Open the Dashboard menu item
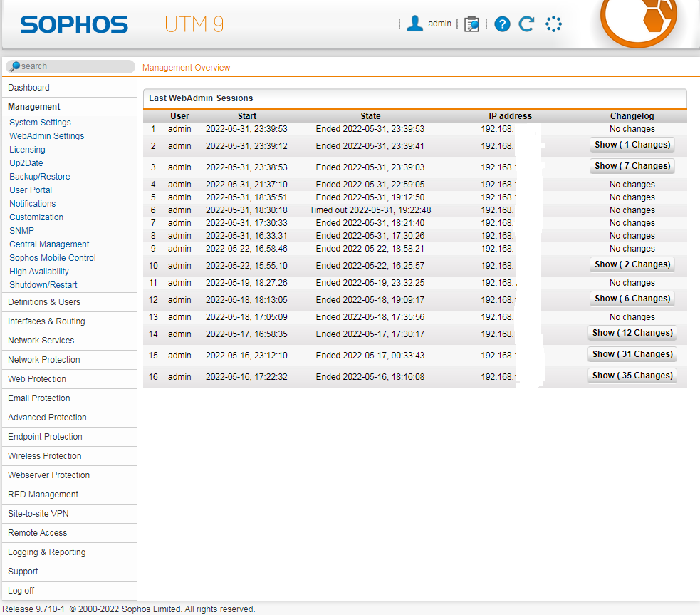Image resolution: width=700 pixels, height=615 pixels. click(x=29, y=88)
